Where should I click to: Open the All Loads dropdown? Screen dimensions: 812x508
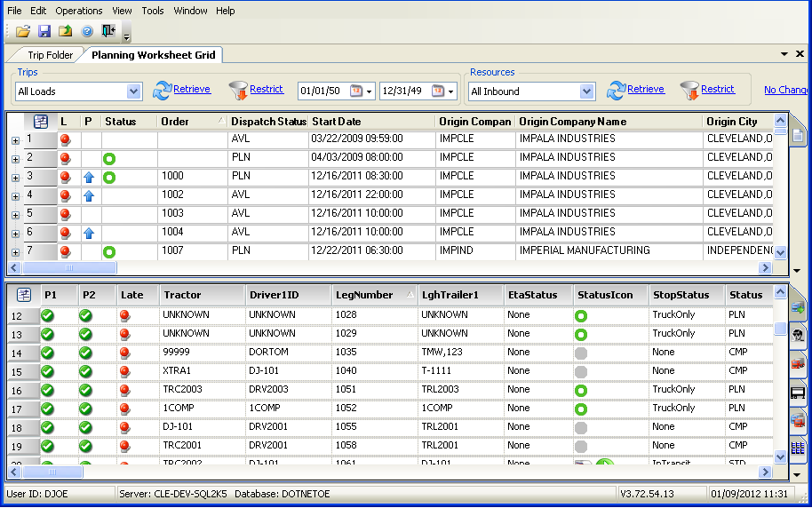click(x=134, y=91)
